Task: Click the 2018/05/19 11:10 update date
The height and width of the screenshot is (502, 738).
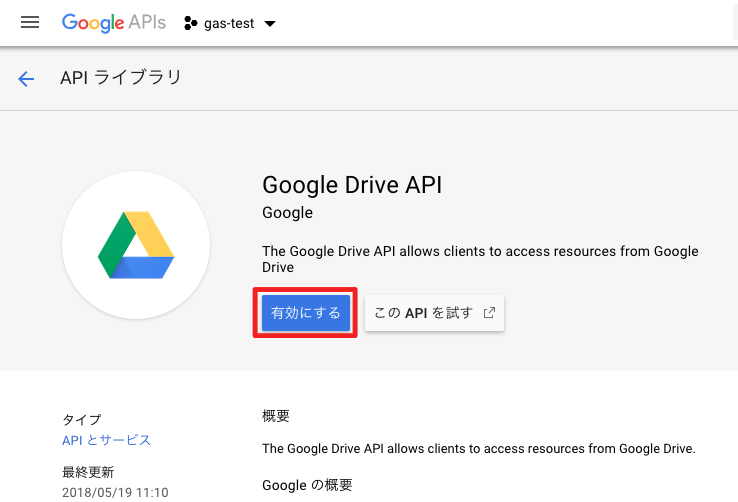Action: click(115, 493)
